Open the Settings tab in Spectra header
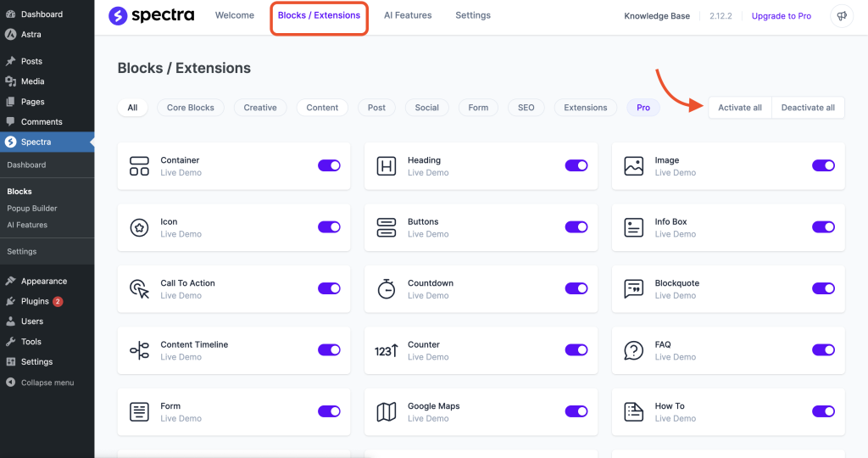Viewport: 868px width, 458px height. [472, 15]
